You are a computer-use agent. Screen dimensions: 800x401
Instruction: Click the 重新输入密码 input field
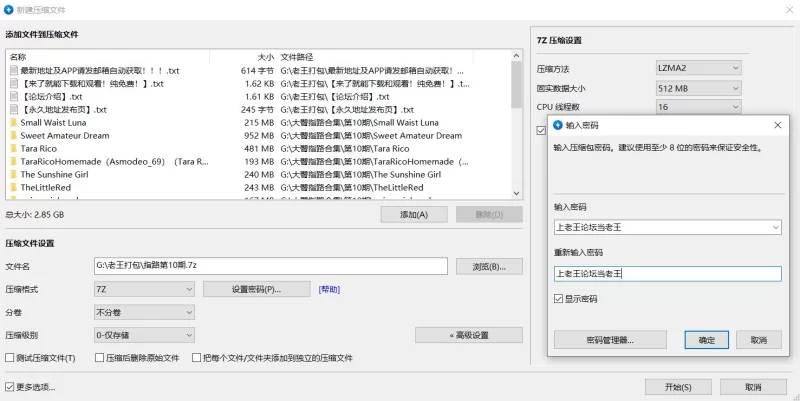pos(668,274)
